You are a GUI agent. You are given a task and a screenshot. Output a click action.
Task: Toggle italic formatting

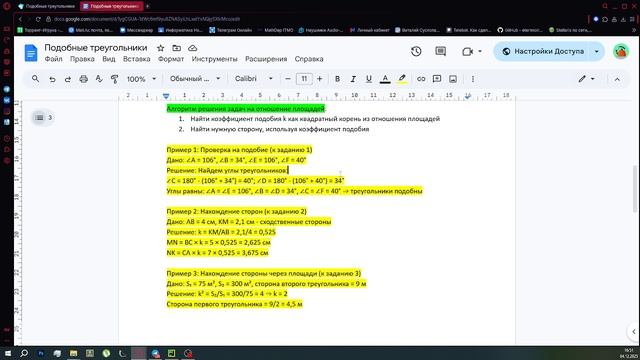(x=353, y=79)
